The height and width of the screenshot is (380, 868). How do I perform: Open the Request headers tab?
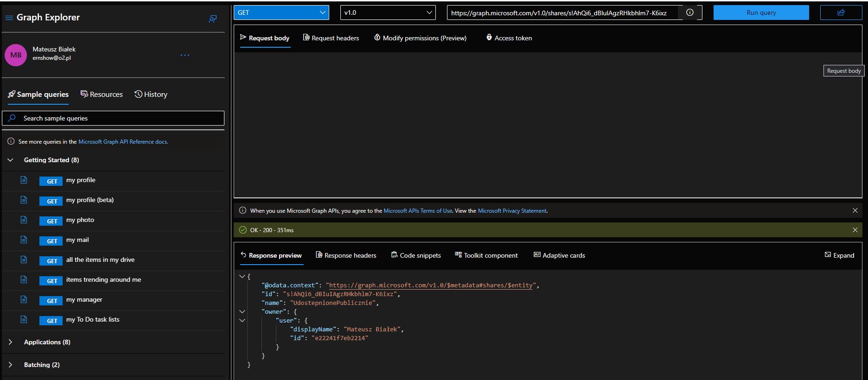pyautogui.click(x=331, y=38)
